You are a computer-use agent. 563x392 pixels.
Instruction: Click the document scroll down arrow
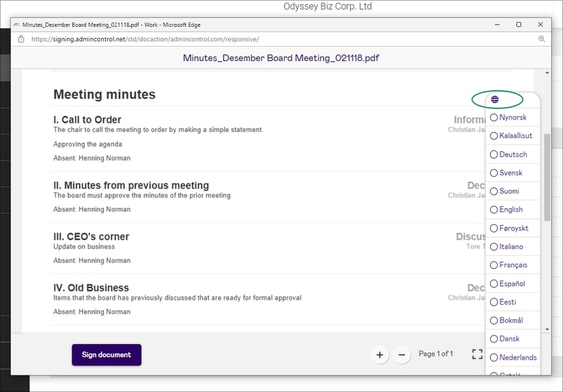tap(547, 329)
